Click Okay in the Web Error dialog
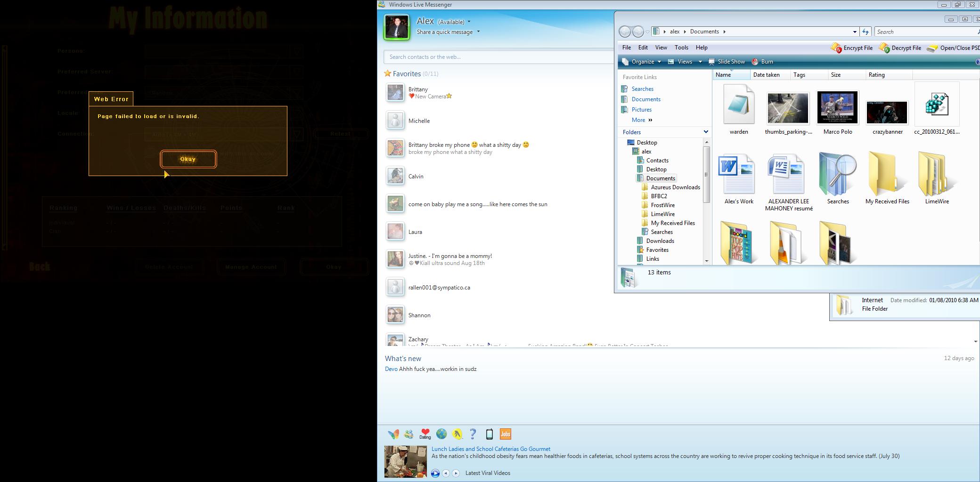 188,159
